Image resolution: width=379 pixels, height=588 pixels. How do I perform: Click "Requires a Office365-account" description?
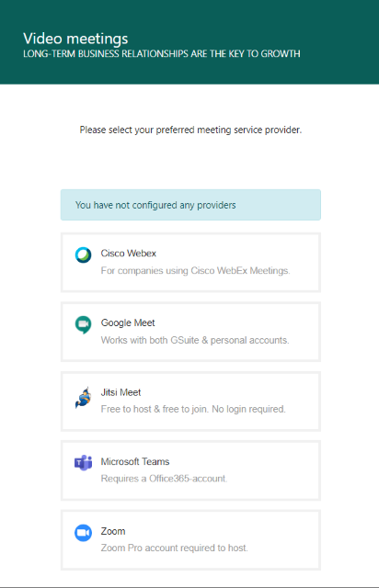(164, 479)
